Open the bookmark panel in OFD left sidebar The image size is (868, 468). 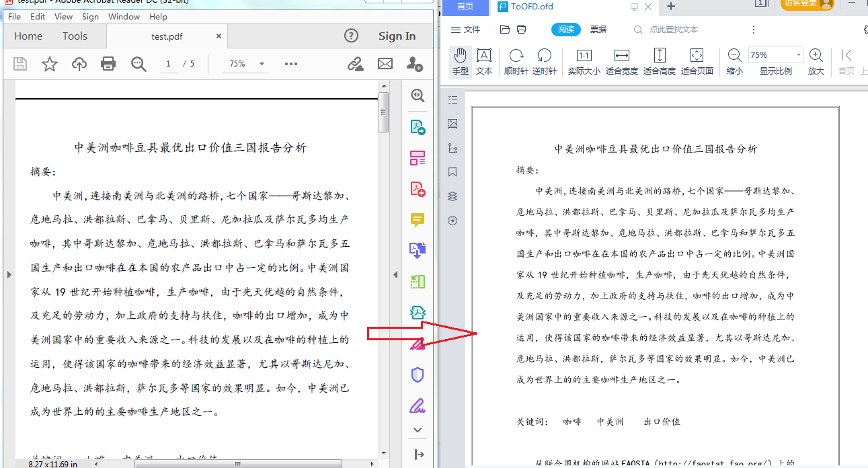coord(452,172)
